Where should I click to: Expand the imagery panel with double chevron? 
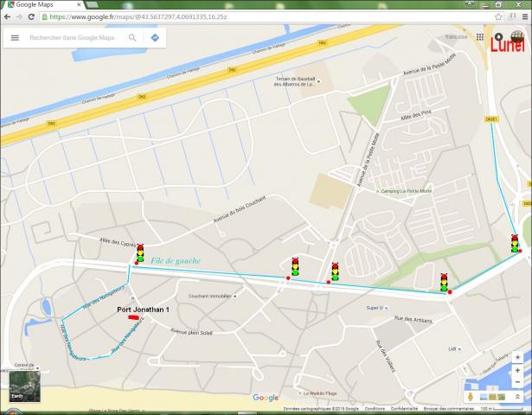(517, 397)
